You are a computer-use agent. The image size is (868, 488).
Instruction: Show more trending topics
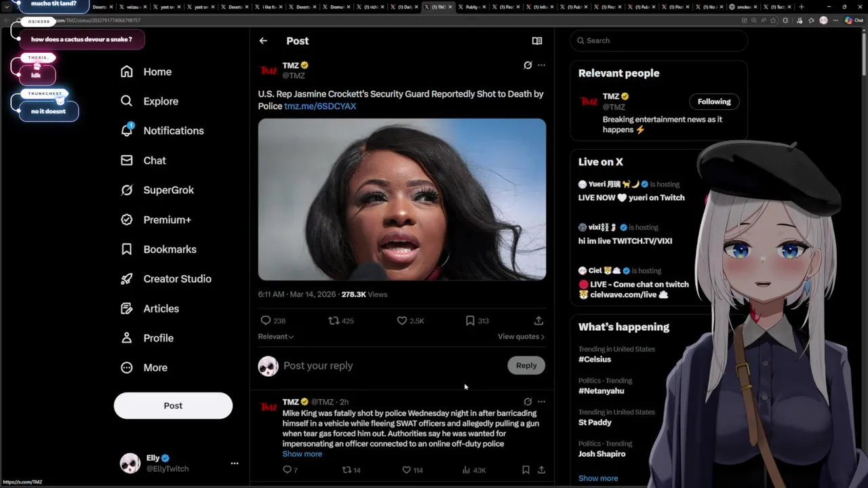point(598,479)
